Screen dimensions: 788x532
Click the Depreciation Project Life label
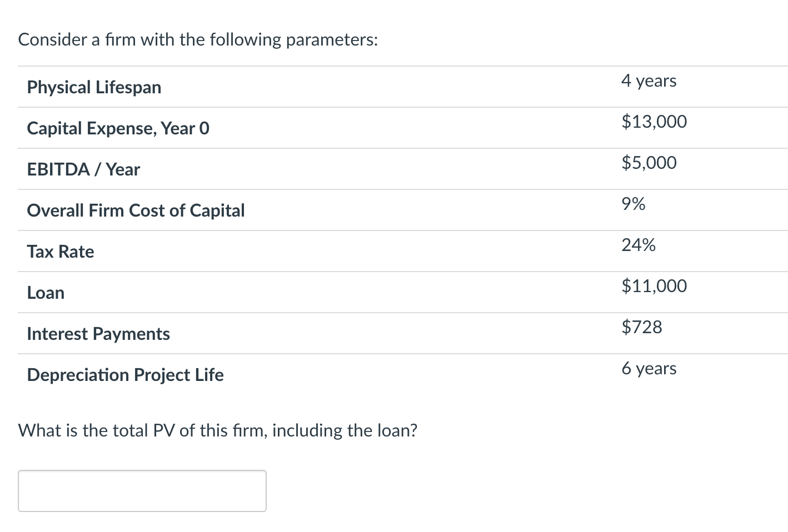(x=125, y=375)
